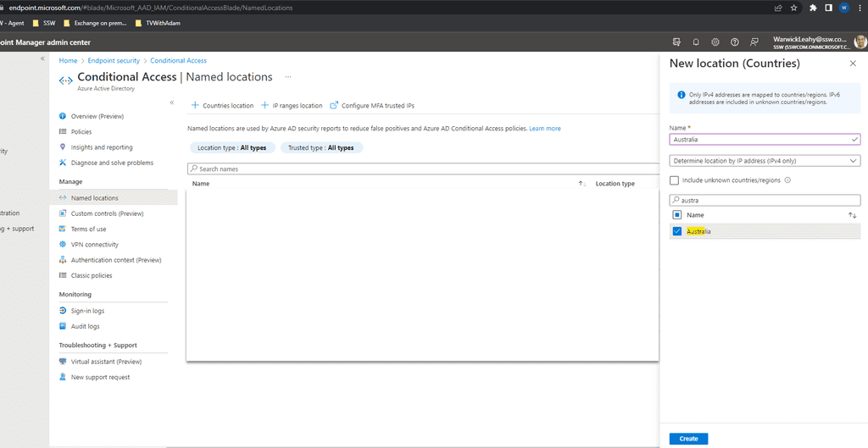The width and height of the screenshot is (868, 448).
Task: Add a new IP ranges location
Action: pos(292,106)
